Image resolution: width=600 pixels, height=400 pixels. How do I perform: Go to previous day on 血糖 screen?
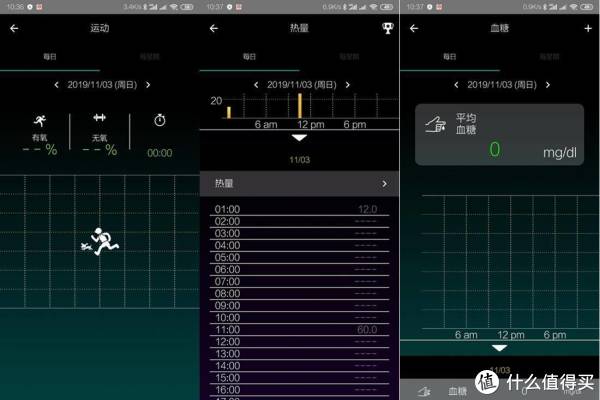[x=456, y=85]
